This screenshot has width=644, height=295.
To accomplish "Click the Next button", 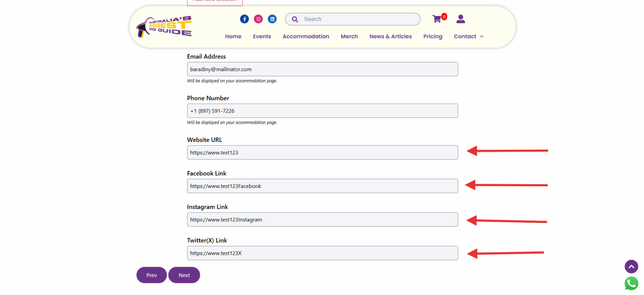I will [184, 275].
